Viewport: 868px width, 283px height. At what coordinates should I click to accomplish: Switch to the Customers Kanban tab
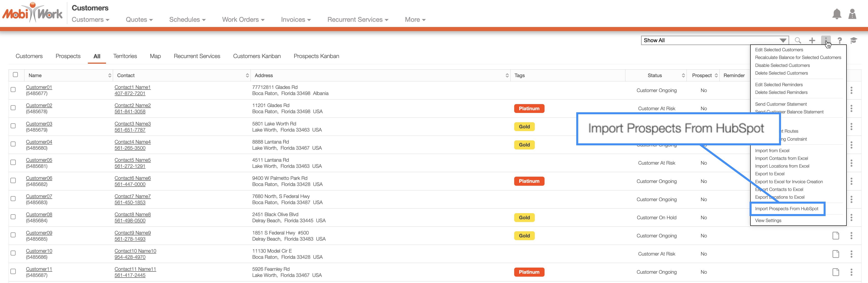point(257,56)
